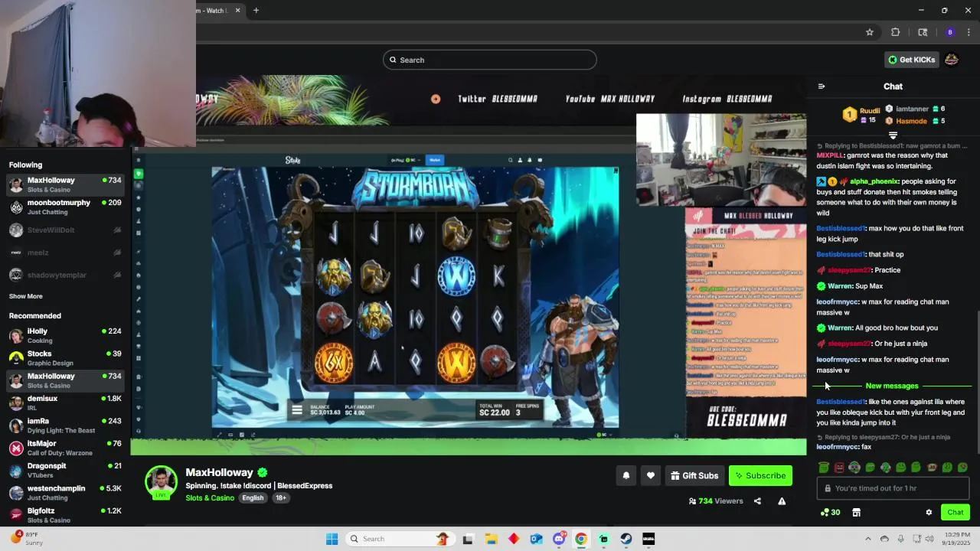Open Steam from the taskbar

626,539
